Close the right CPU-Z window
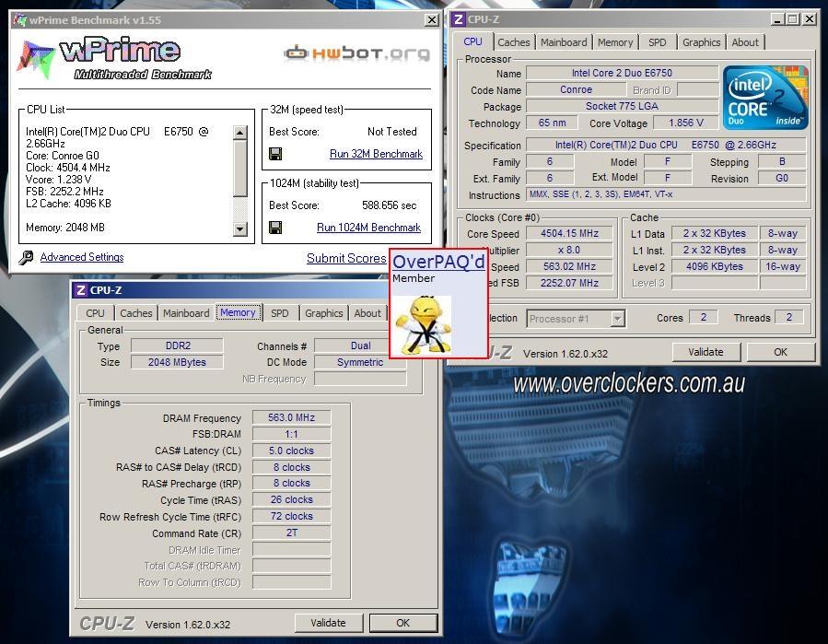Image resolution: width=828 pixels, height=644 pixels. point(809,19)
